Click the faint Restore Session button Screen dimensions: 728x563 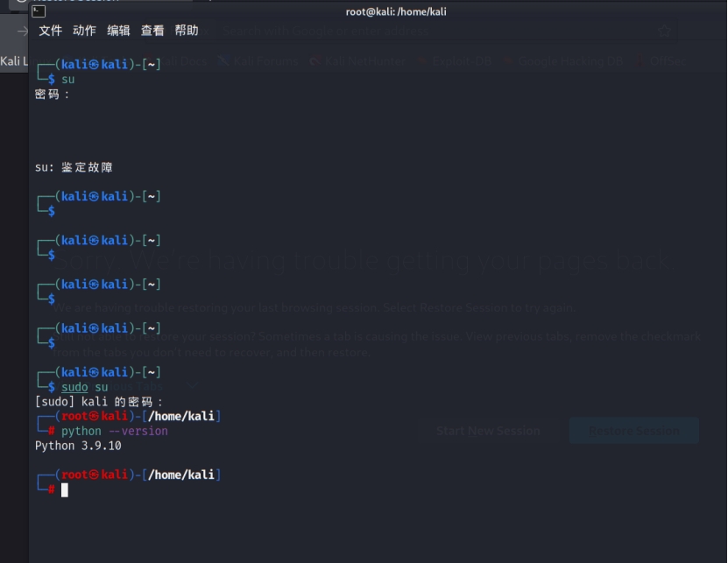tap(633, 431)
